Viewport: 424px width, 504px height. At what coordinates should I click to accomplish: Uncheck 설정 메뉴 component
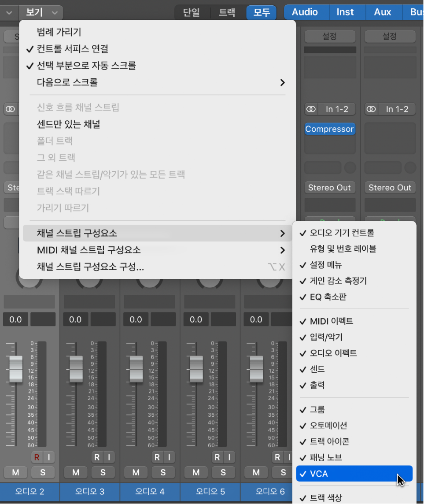[354, 265]
